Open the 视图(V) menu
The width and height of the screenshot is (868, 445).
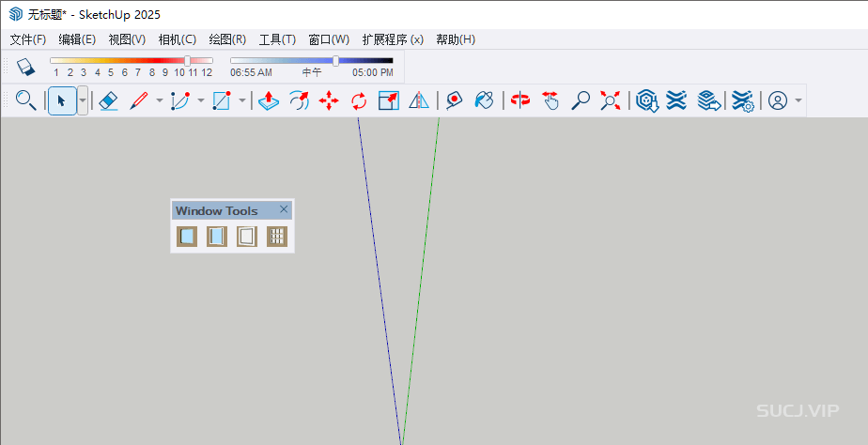pyautogui.click(x=128, y=39)
